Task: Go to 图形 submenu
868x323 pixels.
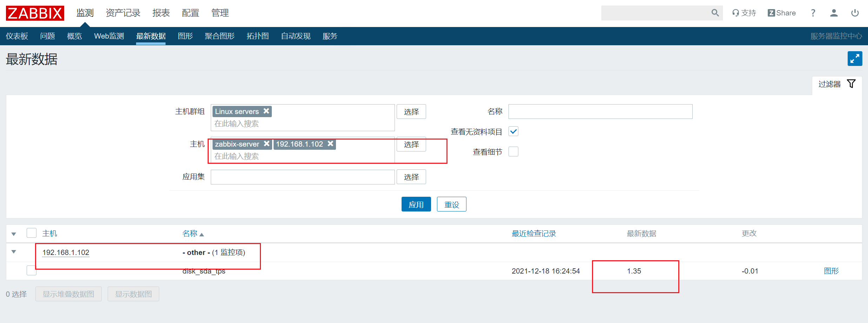Action: pyautogui.click(x=185, y=36)
